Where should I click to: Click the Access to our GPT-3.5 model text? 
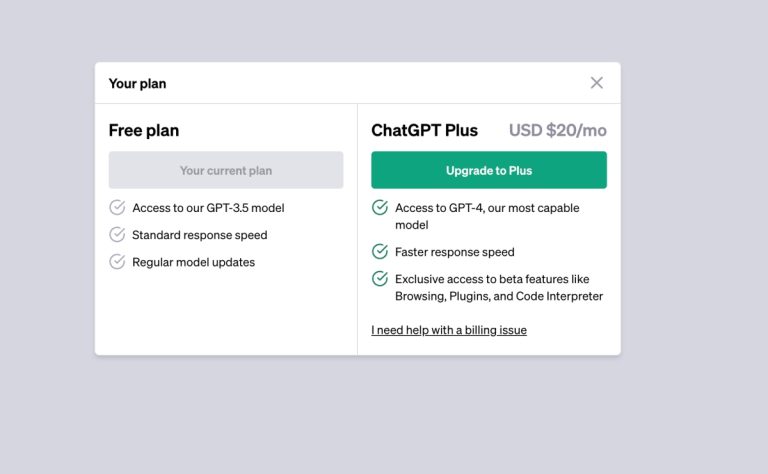(209, 208)
